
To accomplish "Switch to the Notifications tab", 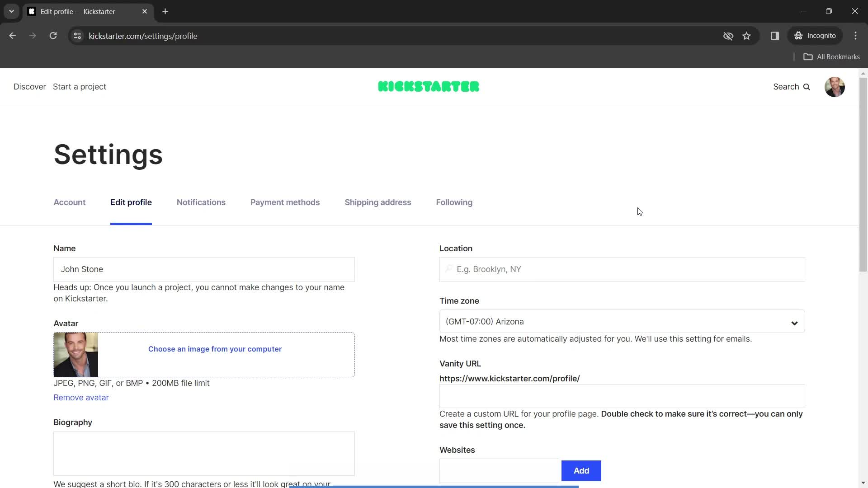I will coord(201,202).
